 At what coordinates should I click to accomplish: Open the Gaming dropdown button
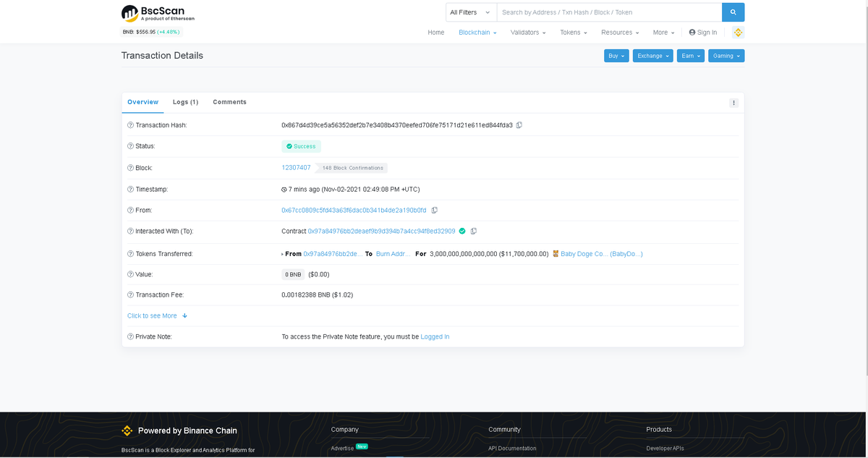726,56
